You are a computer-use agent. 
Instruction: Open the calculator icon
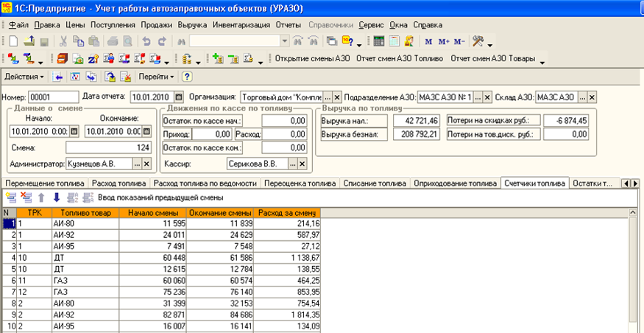379,41
